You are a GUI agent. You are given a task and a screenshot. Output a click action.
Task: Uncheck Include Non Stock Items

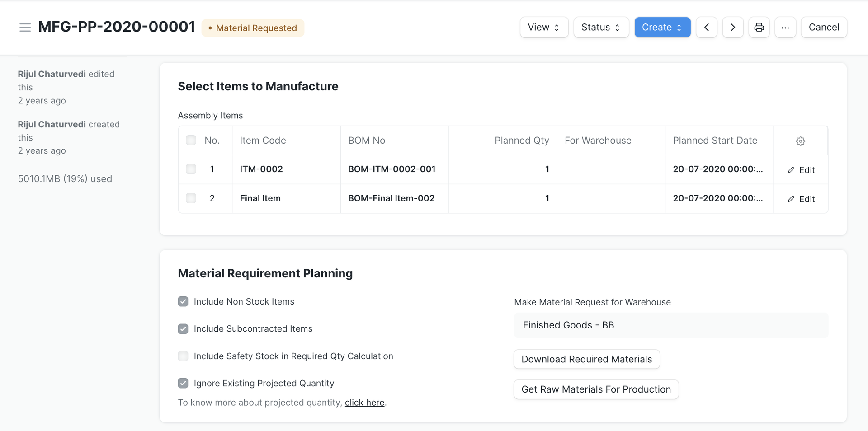click(183, 301)
